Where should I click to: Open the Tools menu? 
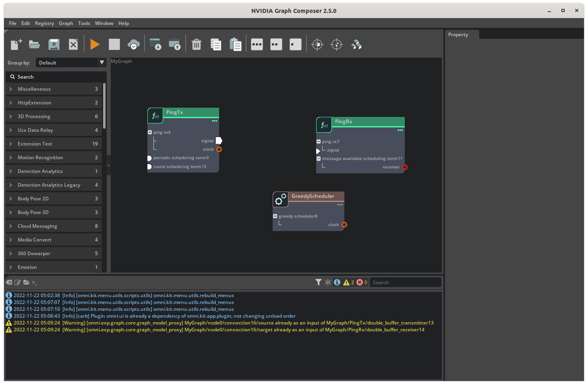click(x=84, y=23)
